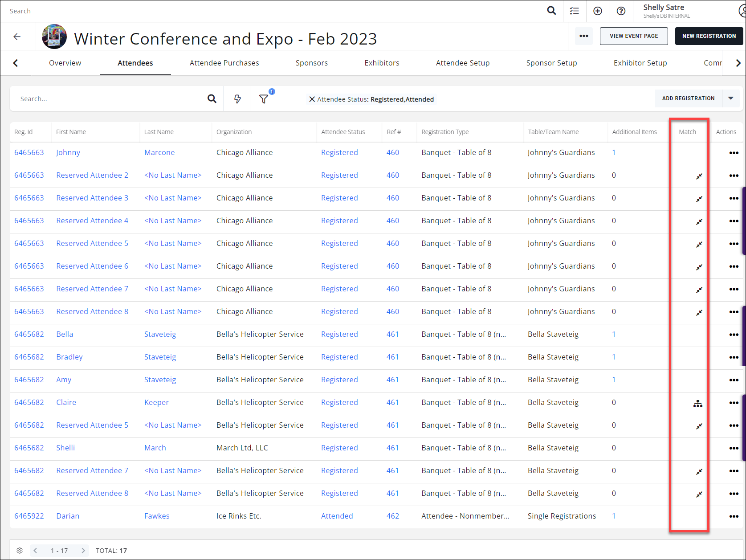Open the attendee filter funnel icon

point(264,99)
